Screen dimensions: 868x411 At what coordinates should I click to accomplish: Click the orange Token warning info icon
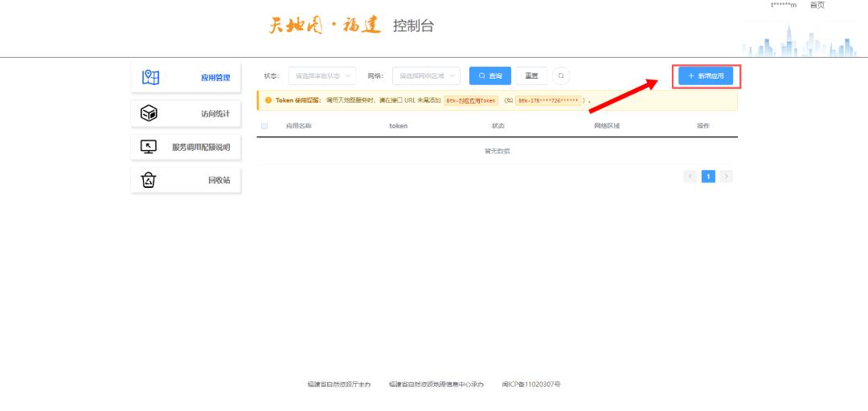[x=268, y=100]
